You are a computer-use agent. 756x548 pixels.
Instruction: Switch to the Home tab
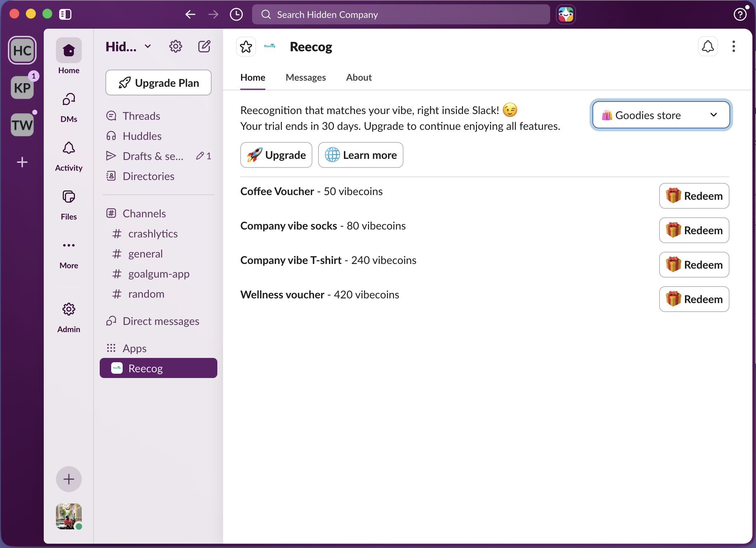click(x=253, y=77)
